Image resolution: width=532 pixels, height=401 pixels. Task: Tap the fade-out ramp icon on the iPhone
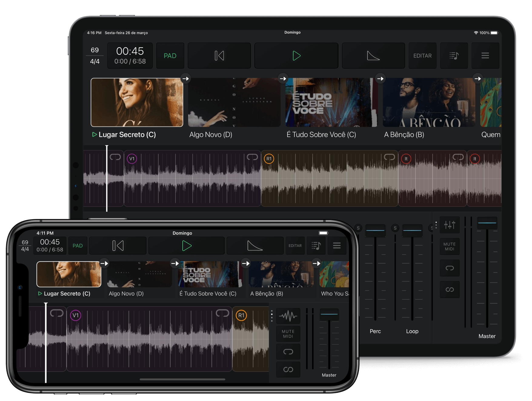(x=255, y=246)
